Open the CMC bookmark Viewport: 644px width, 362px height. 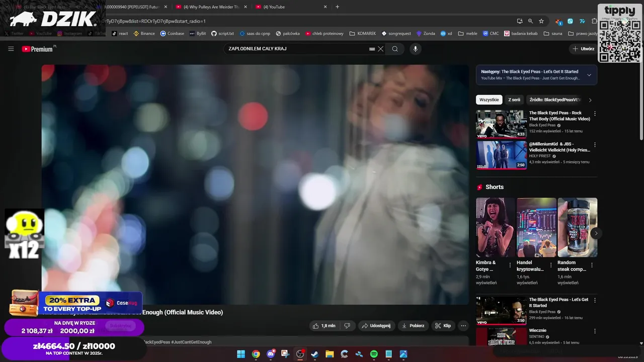[491, 33]
